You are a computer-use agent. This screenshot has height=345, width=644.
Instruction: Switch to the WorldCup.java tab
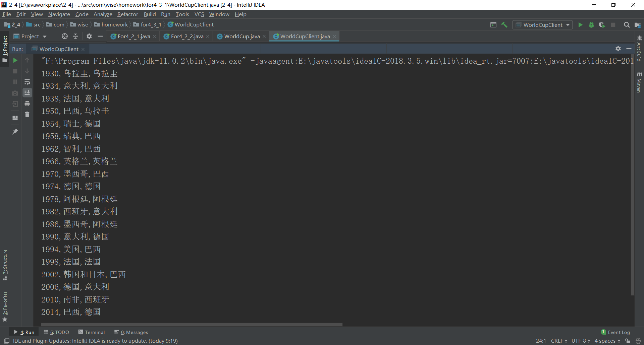click(x=241, y=36)
